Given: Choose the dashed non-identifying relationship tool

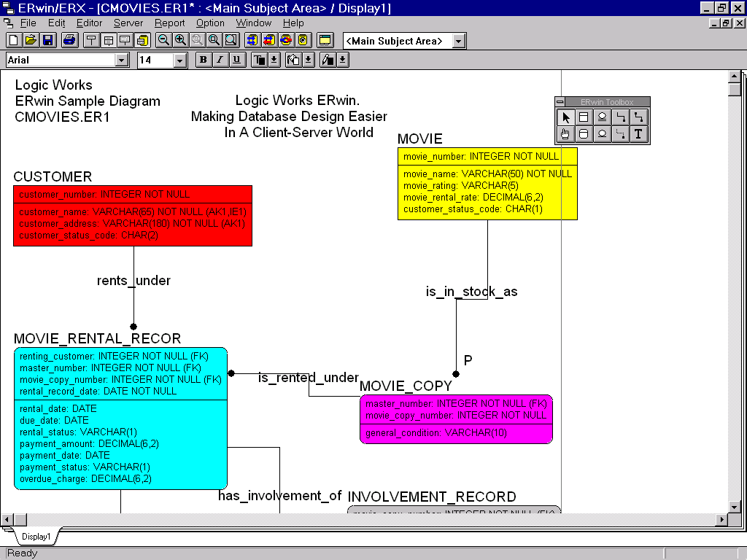Looking at the screenshot, I should [620, 134].
